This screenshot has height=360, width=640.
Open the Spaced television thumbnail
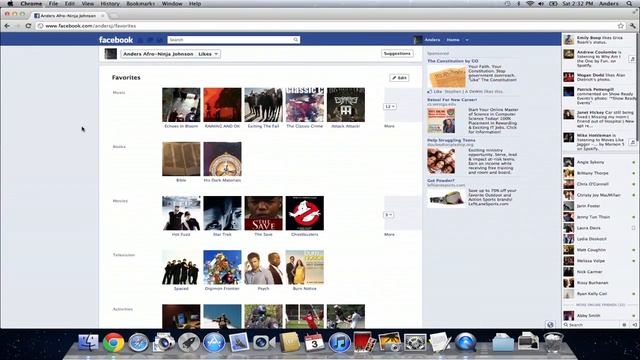181,267
